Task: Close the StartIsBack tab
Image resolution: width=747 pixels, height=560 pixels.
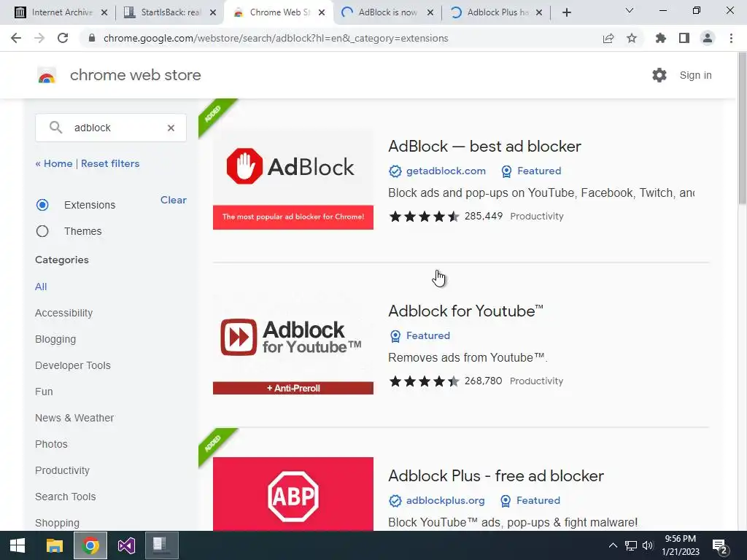Action: click(x=213, y=13)
